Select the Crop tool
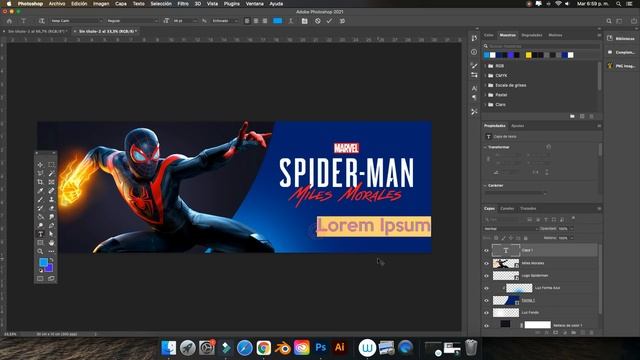640x360 pixels. tap(40, 182)
